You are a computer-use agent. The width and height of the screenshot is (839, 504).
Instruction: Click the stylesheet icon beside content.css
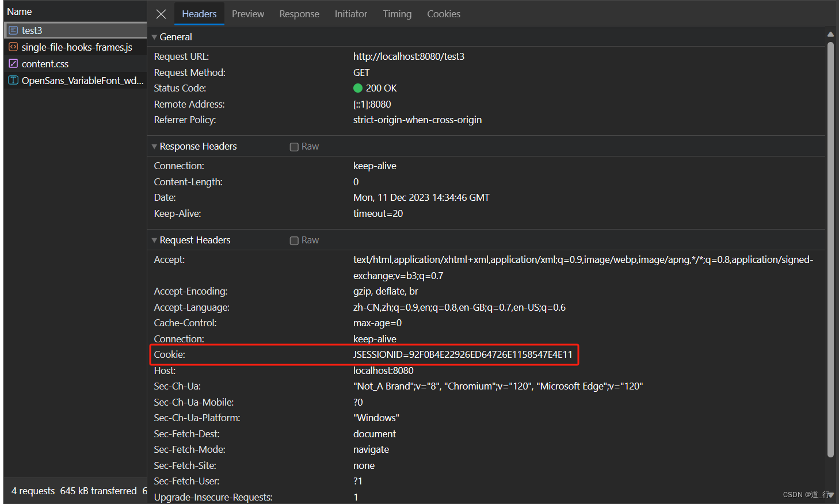13,63
